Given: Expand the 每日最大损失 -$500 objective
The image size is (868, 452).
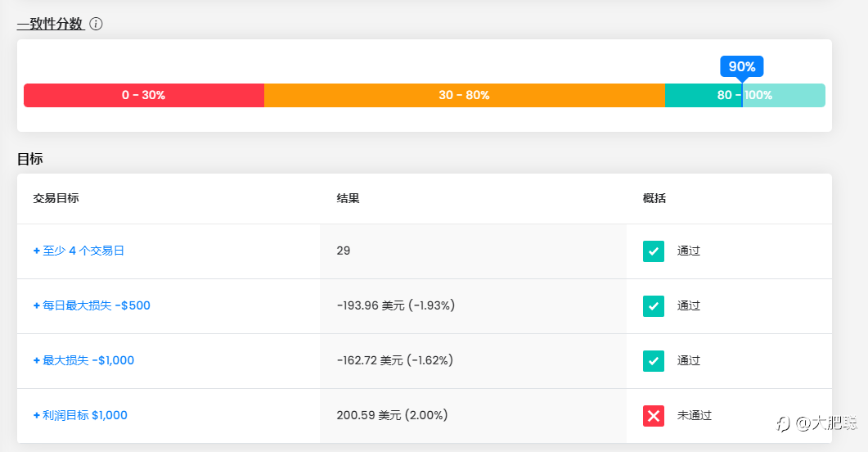Looking at the screenshot, I should 92,305.
